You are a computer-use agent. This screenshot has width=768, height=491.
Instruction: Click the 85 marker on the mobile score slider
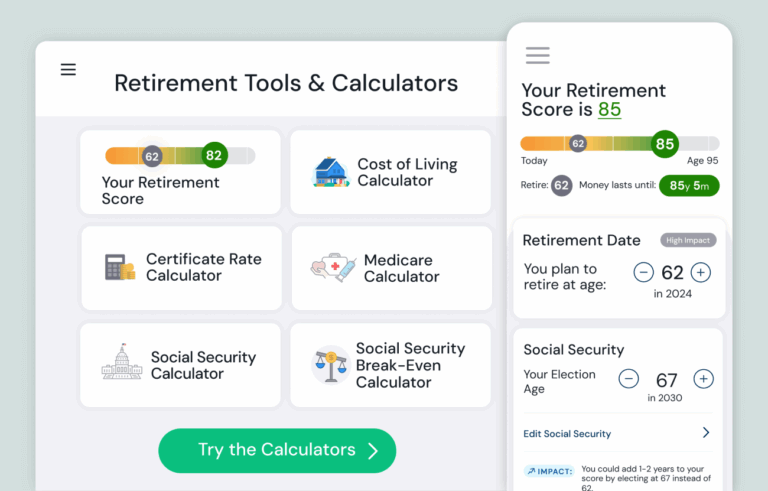665,144
